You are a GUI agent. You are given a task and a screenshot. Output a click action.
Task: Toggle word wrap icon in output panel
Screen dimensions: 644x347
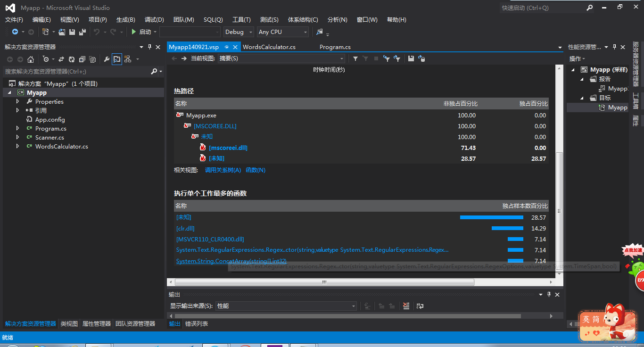point(420,306)
